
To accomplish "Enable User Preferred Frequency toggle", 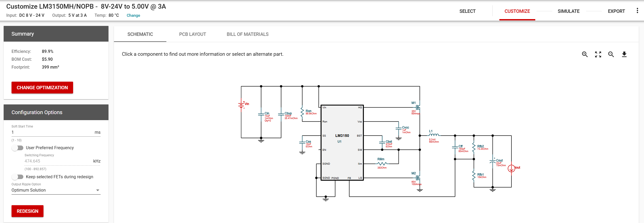I will pos(18,148).
